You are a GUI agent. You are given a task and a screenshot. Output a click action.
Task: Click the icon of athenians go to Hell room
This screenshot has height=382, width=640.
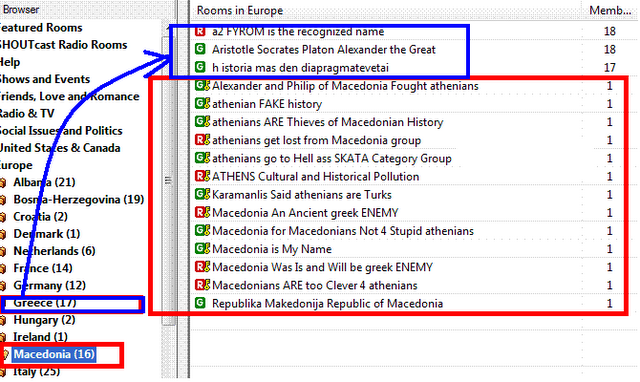pyautogui.click(x=202, y=158)
